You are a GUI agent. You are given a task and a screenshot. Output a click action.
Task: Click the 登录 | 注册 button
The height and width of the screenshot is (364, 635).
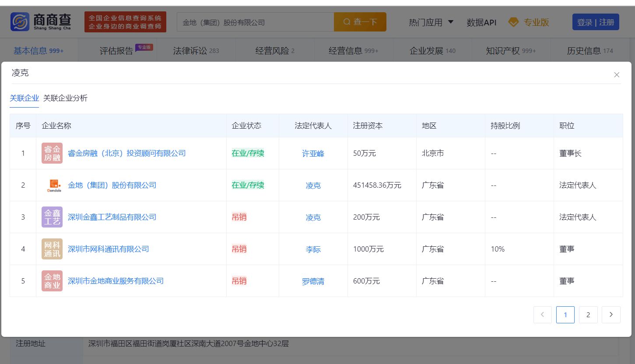(x=596, y=22)
